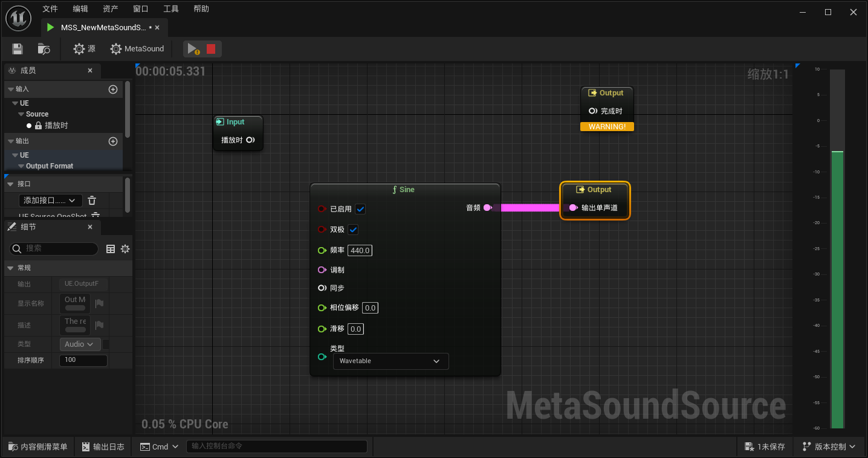This screenshot has height=458, width=868.
Task: Stop the MetaSound preview
Action: [211, 49]
